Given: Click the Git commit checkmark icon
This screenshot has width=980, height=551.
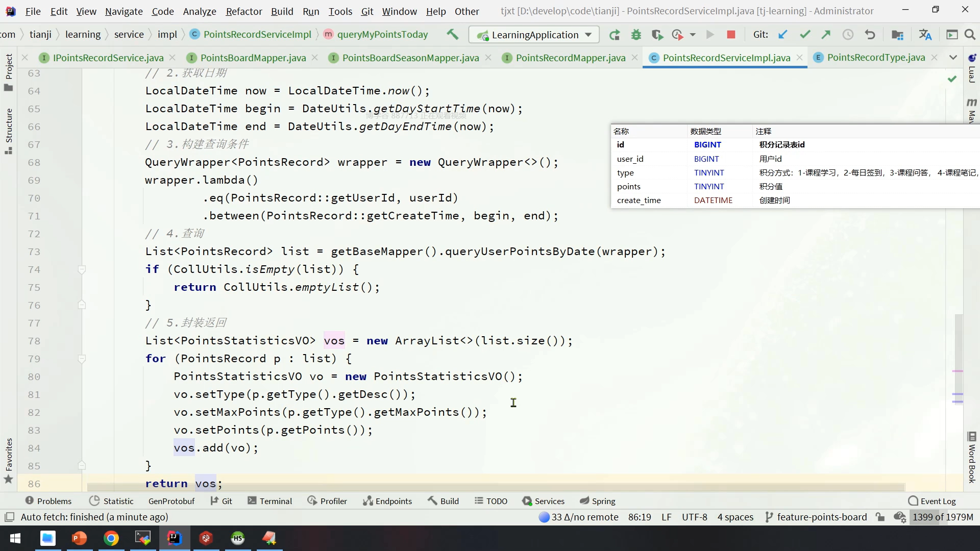Looking at the screenshot, I should point(805,34).
